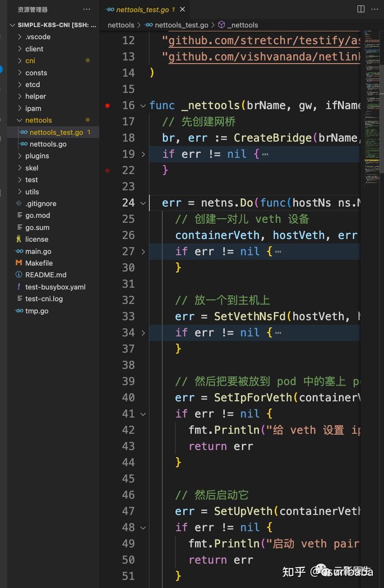Viewport: 384px width, 588px height.
Task: Click the .gitignore git icon
Action: click(19, 203)
